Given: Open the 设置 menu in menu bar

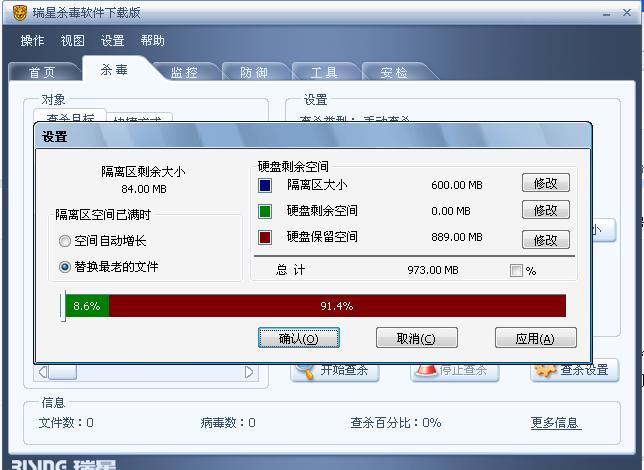Looking at the screenshot, I should (x=112, y=41).
